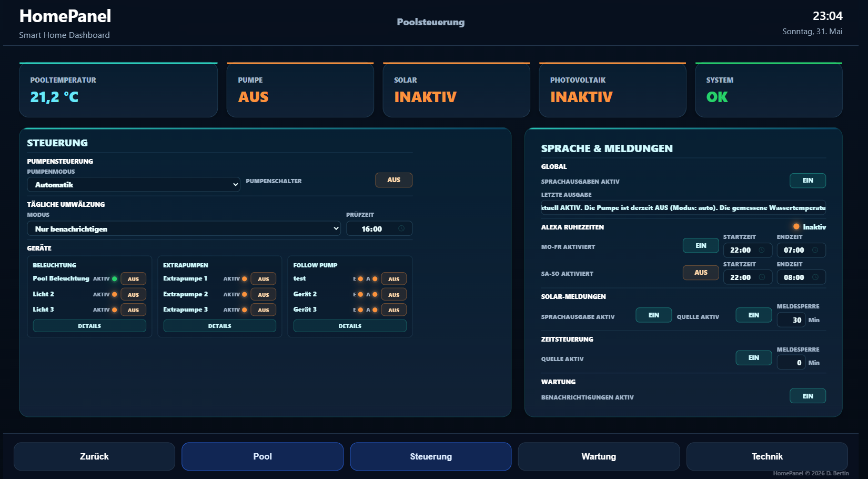The image size is (868, 479).
Task: Click the System OK status card
Action: click(x=769, y=90)
